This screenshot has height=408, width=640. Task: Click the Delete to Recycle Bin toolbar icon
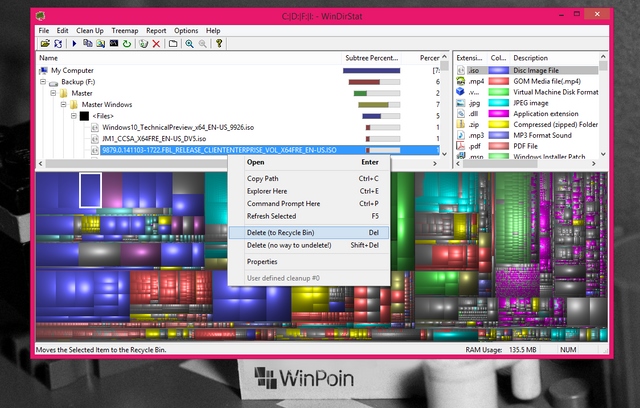point(143,43)
